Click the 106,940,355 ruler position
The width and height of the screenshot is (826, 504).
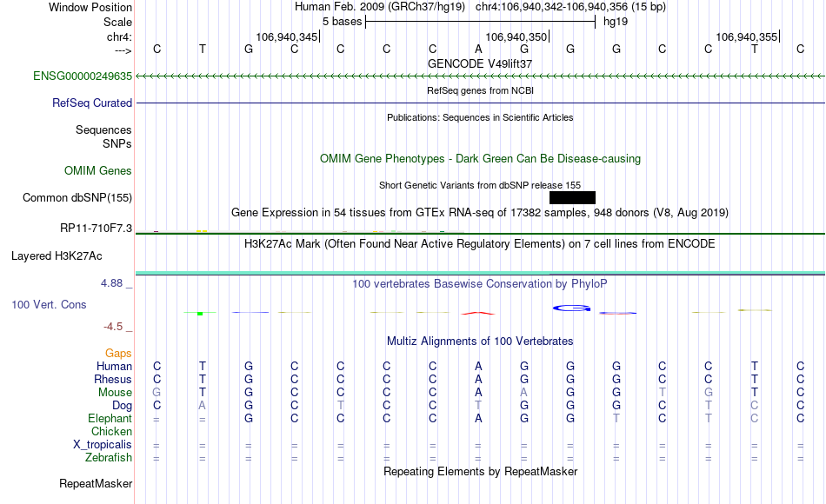(746, 36)
